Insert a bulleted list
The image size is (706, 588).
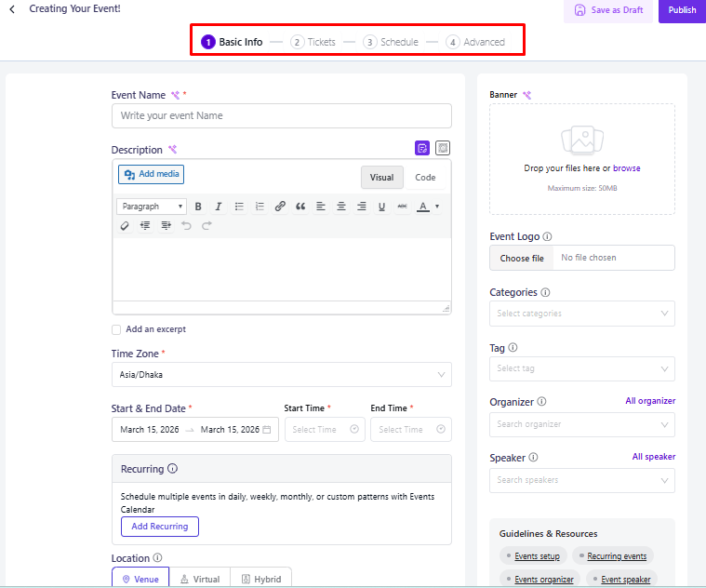coord(239,207)
